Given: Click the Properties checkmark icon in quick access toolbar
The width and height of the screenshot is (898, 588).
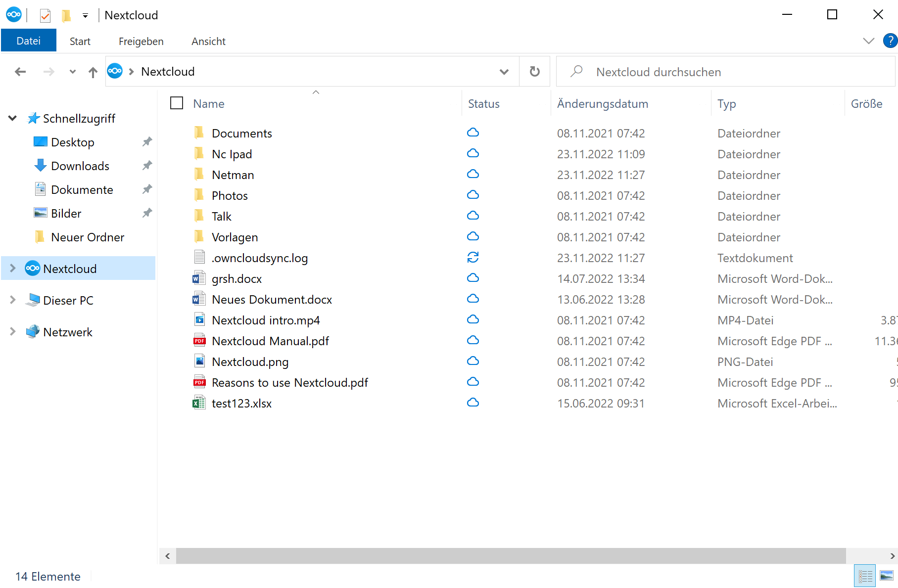Looking at the screenshot, I should tap(45, 16).
